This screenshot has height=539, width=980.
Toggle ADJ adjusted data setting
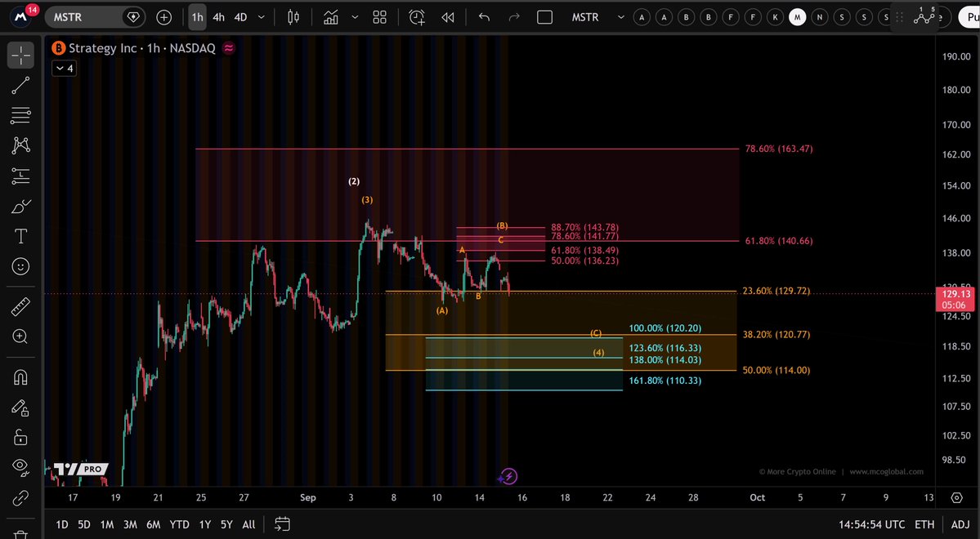tap(960, 524)
